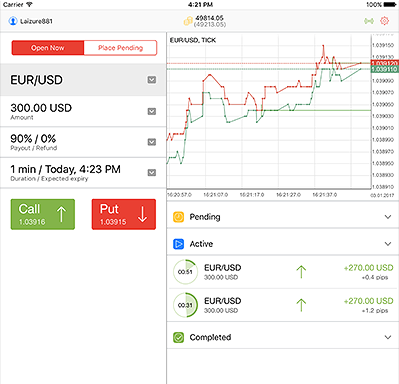Switch to the Place Pending tab
Viewport: 399px width, 384px height.
(x=120, y=48)
